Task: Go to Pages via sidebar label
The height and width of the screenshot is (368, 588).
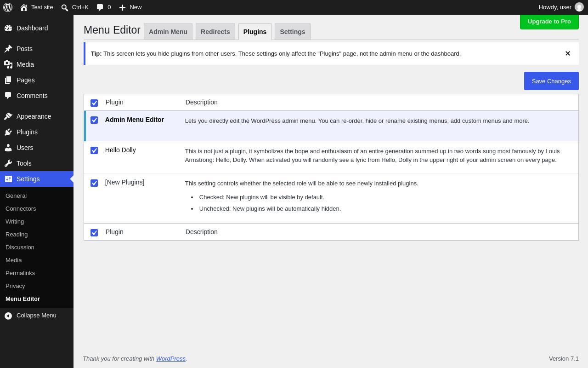Action: pyautogui.click(x=26, y=80)
